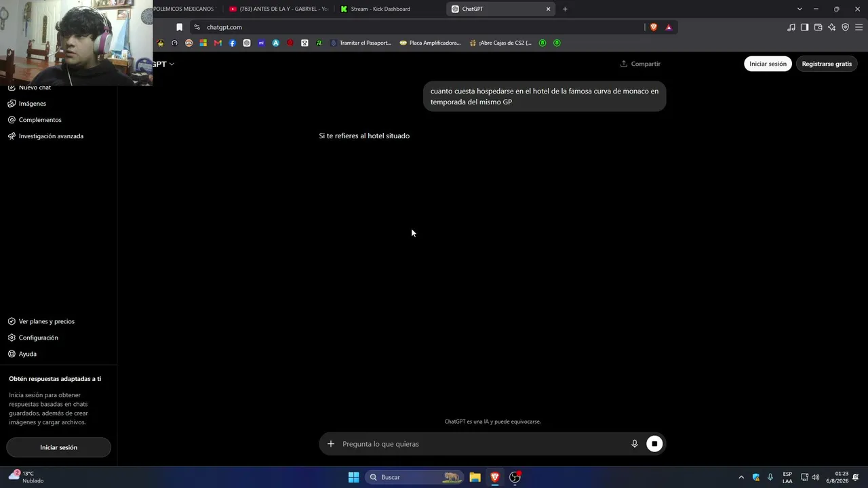The image size is (868, 488).
Task: Close the ChatGPT browser tab
Action: [x=549, y=9]
